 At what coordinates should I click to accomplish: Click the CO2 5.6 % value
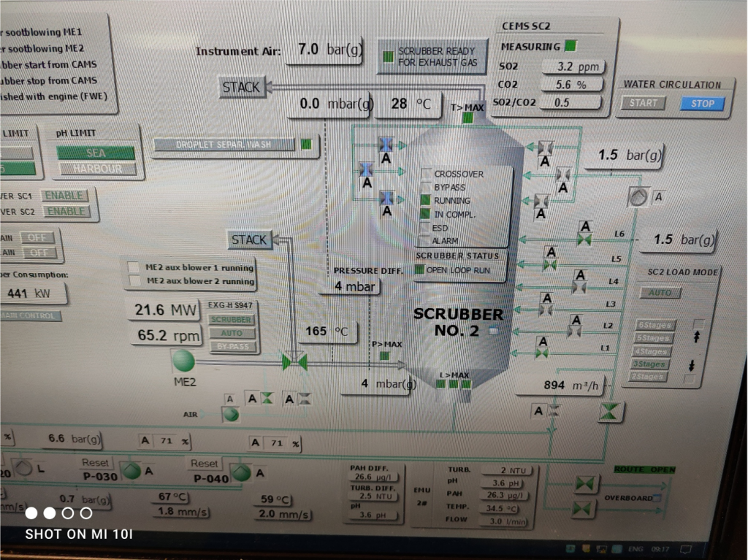tap(571, 85)
